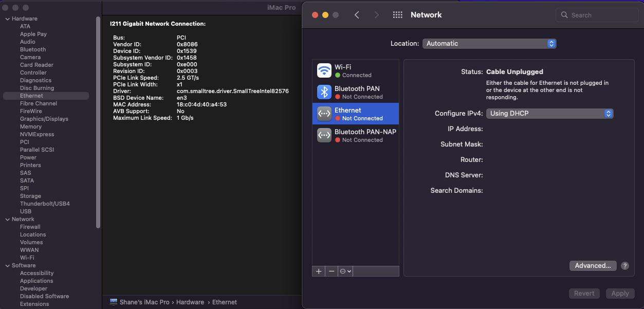This screenshot has height=309, width=644.
Task: Open the service action menu dropdown
Action: tap(345, 271)
